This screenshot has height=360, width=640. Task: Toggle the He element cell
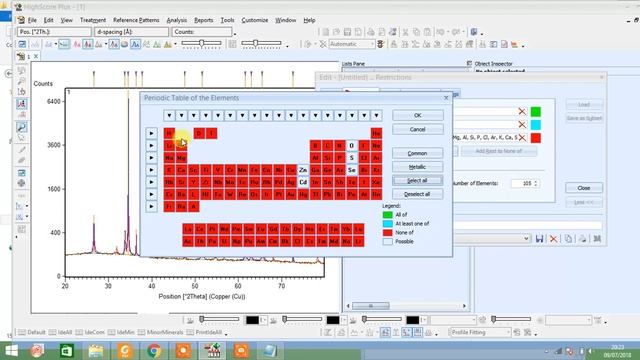pyautogui.click(x=376, y=133)
